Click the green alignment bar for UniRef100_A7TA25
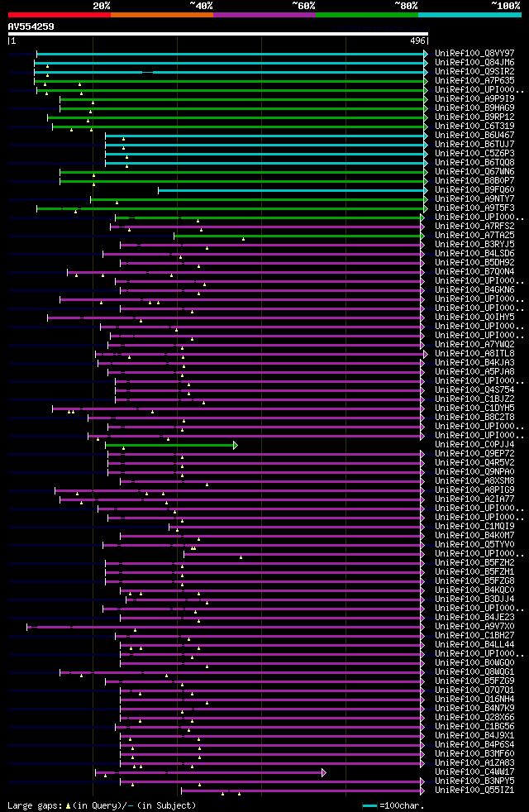This screenshot has width=529, height=812. [x=298, y=236]
